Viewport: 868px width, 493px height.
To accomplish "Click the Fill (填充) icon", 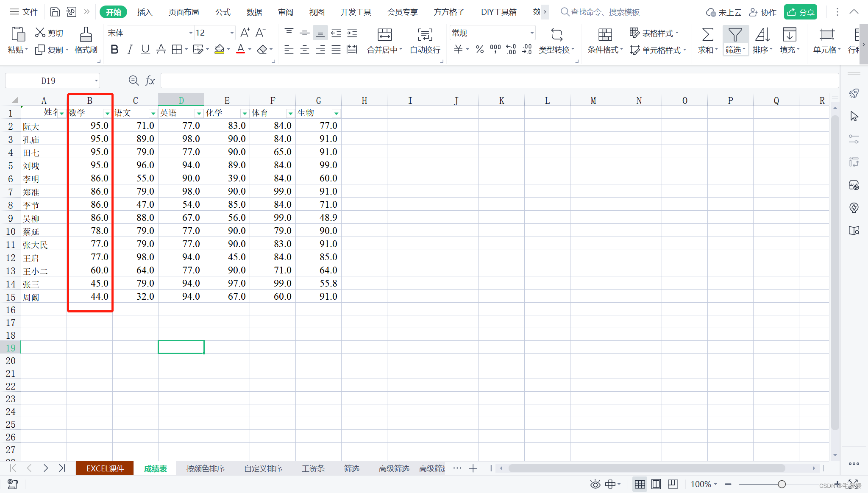I will 789,35.
